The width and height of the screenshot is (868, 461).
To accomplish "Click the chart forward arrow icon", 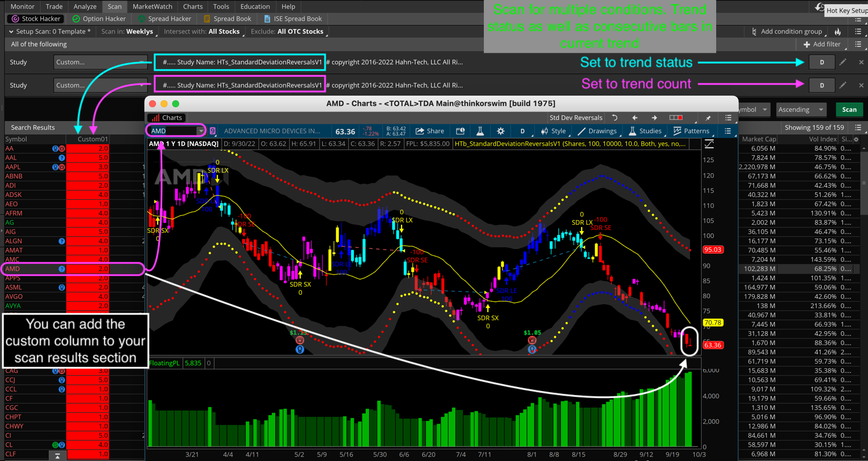I will [x=654, y=118].
